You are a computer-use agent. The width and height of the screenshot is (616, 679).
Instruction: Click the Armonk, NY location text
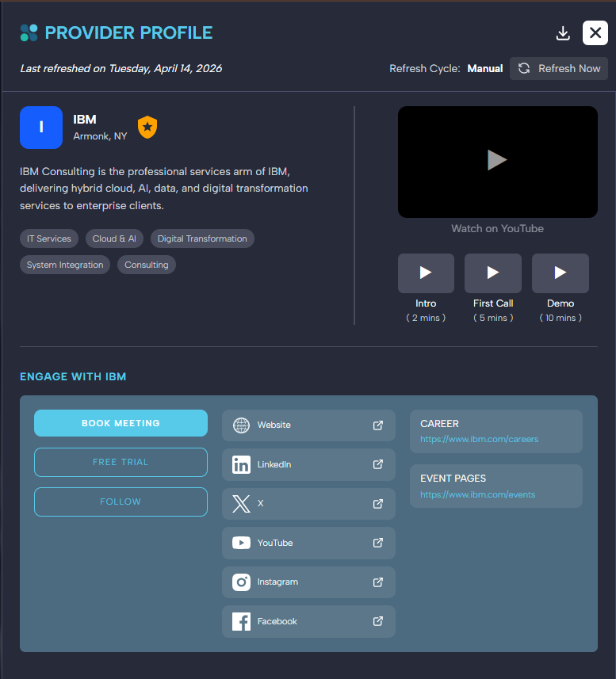(100, 136)
